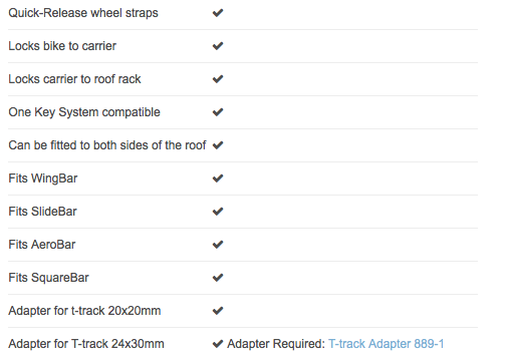
Task: Click the checkmark beside Fits WingBar
Action: point(218,178)
